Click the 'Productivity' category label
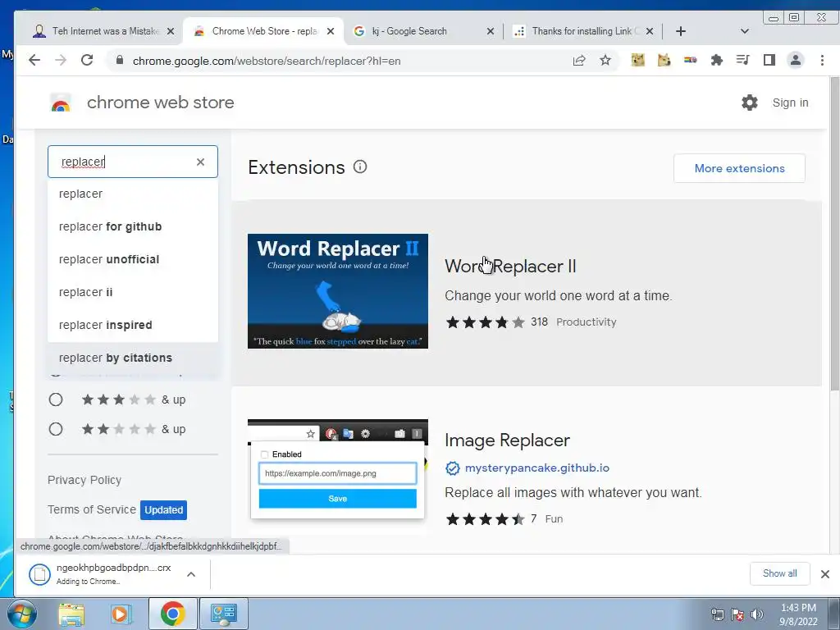The width and height of the screenshot is (840, 630). coord(586,322)
